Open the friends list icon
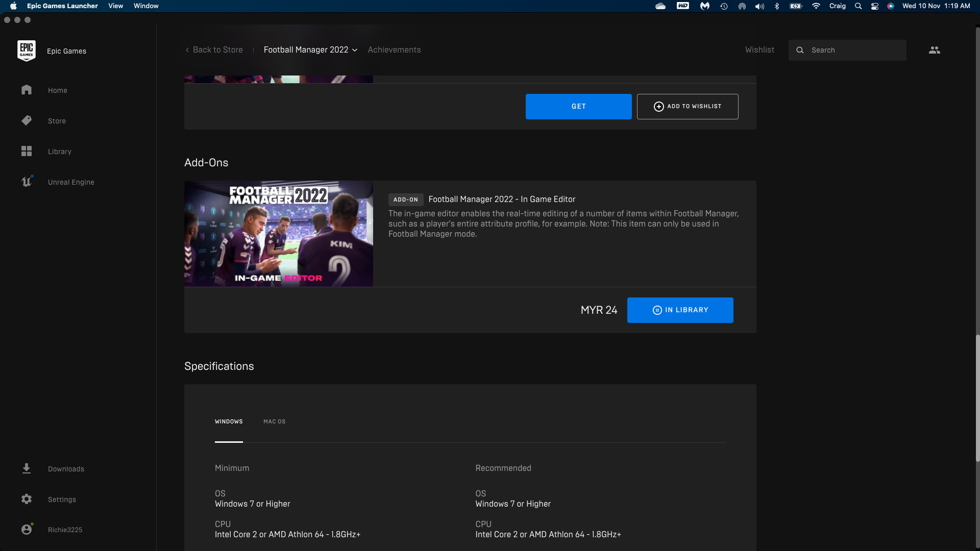 click(x=935, y=50)
